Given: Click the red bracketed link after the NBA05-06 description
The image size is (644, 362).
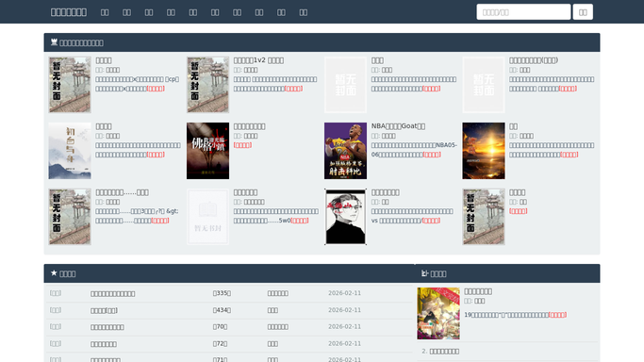Looking at the screenshot, I should pos(432,155).
